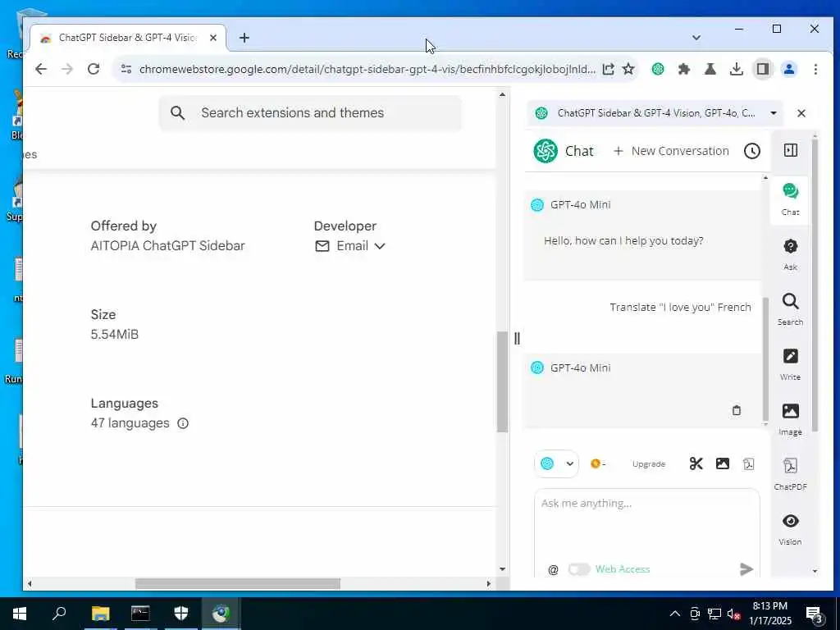Screen dimensions: 840x630
Task: Expand the AI model selector dropdown
Action: click(x=557, y=463)
